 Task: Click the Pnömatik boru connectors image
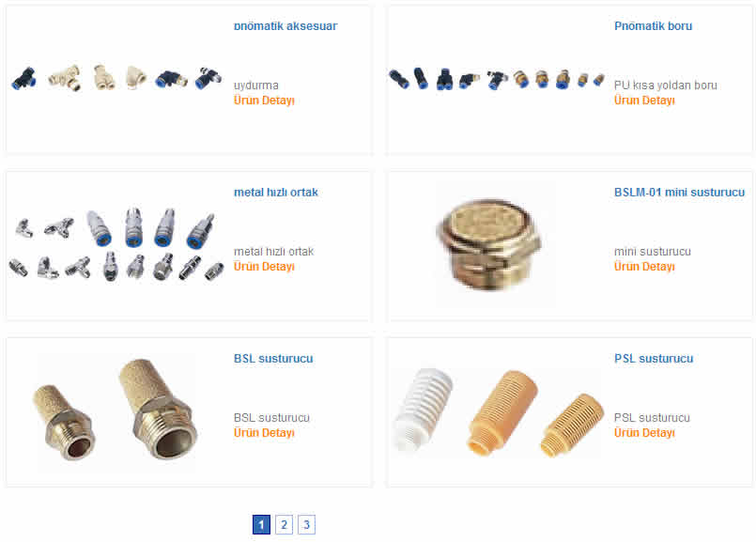click(x=496, y=79)
